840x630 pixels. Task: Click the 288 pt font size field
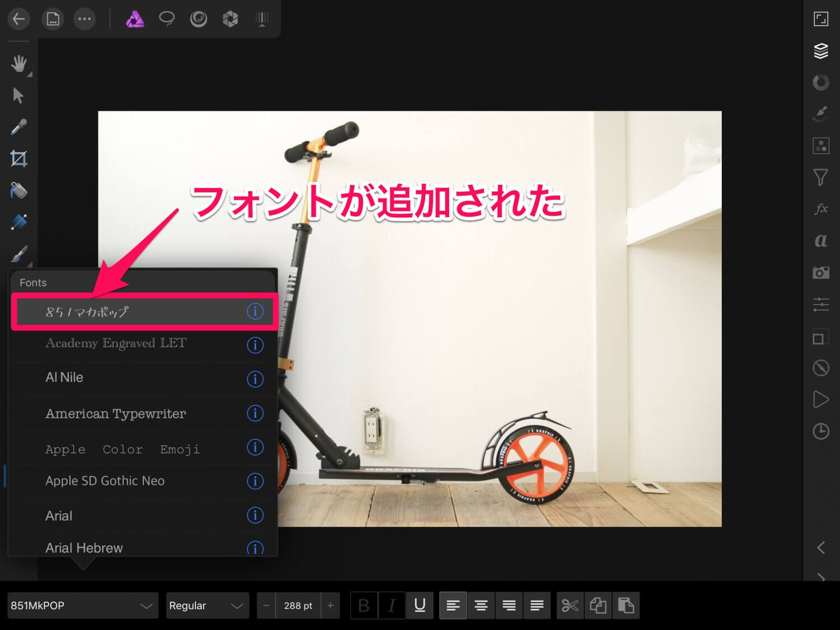pyautogui.click(x=298, y=605)
